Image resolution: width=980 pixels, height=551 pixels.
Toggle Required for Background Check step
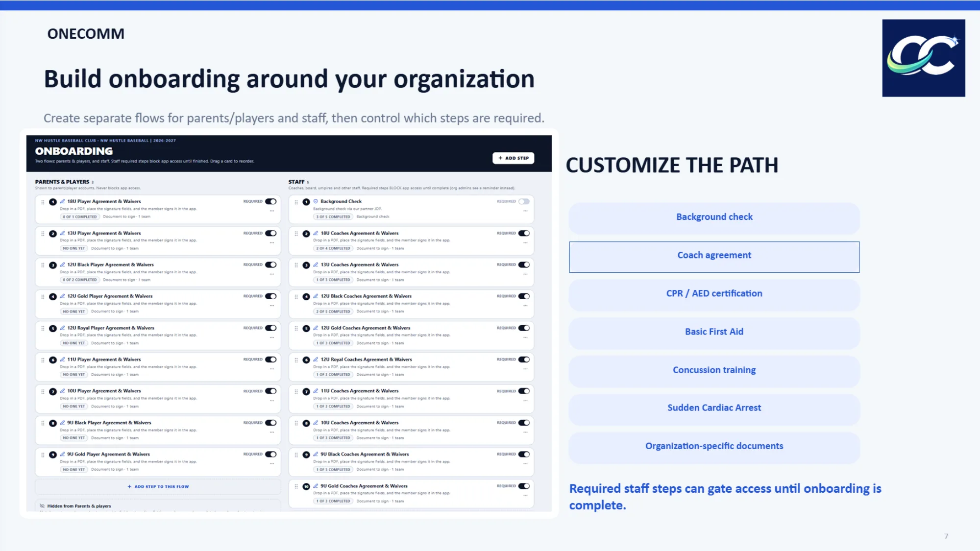point(524,201)
